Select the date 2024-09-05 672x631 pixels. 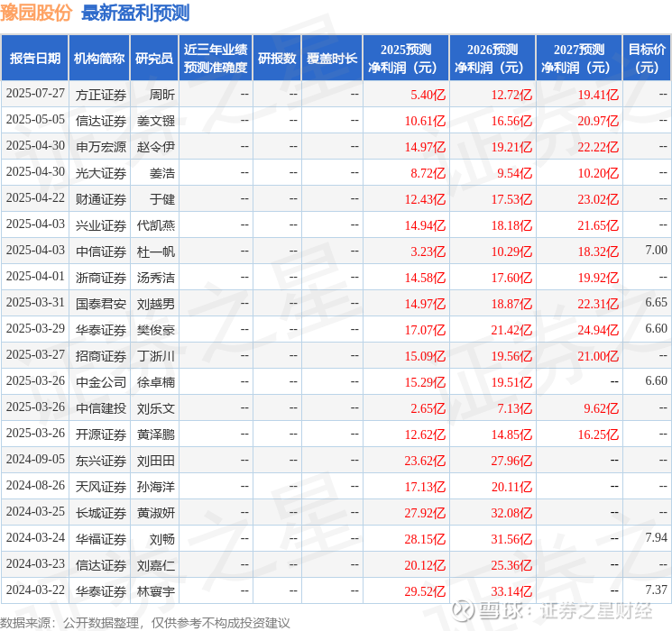tap(35, 459)
